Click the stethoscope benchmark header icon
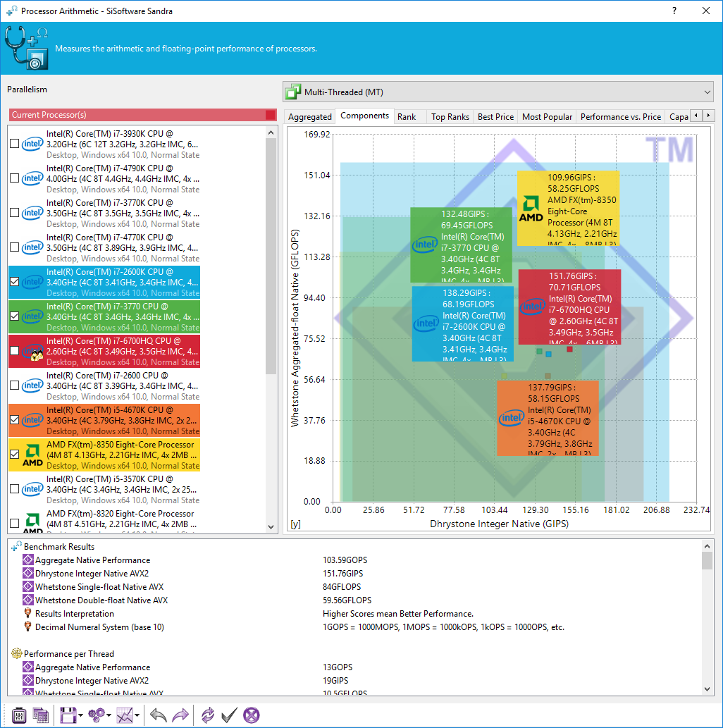This screenshot has height=728, width=723. pyautogui.click(x=27, y=49)
